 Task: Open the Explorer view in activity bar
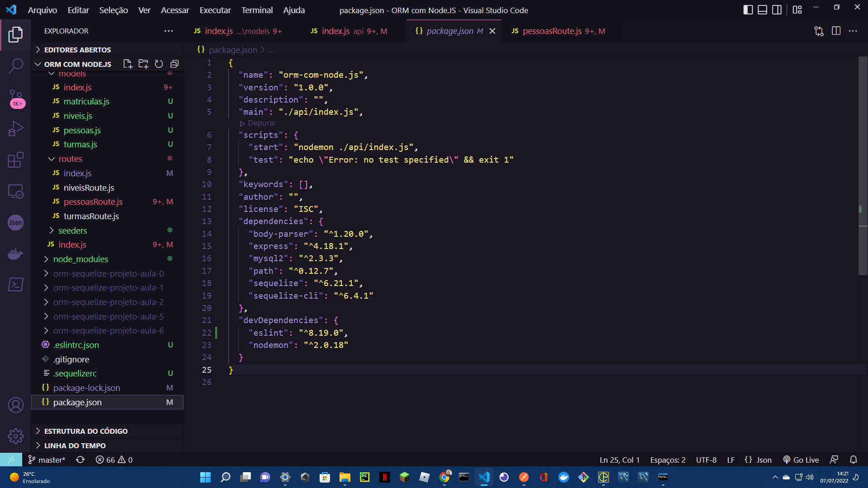tap(15, 34)
